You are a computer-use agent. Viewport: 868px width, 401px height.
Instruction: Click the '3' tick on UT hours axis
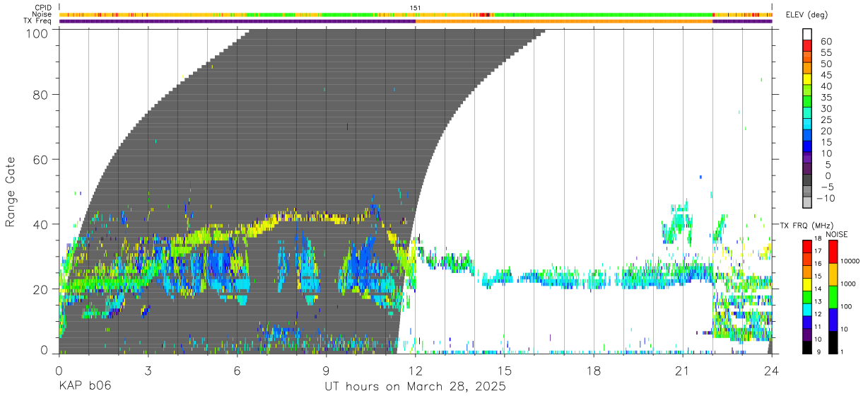(x=148, y=370)
